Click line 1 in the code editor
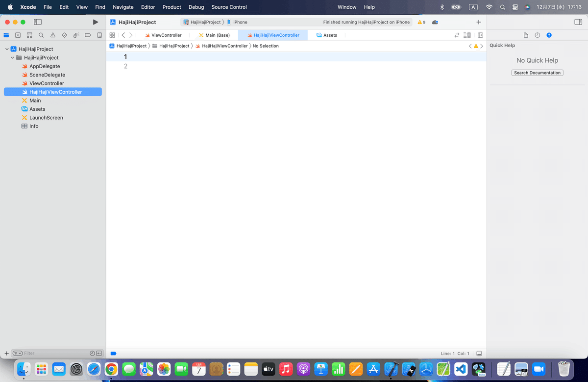 click(296, 57)
